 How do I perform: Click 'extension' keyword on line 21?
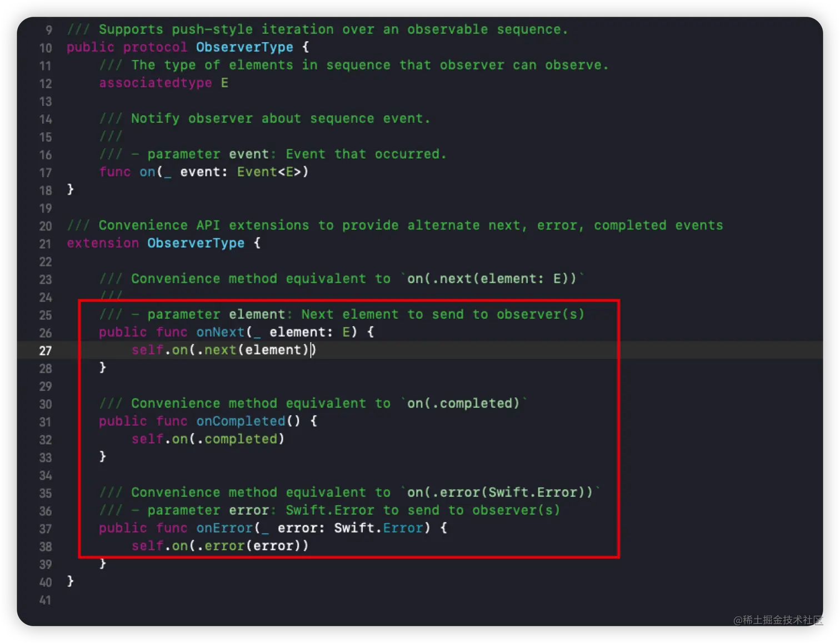[x=103, y=243]
